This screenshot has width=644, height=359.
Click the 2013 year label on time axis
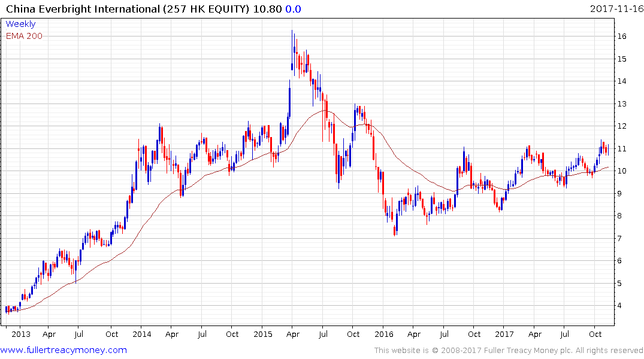pos(21,334)
